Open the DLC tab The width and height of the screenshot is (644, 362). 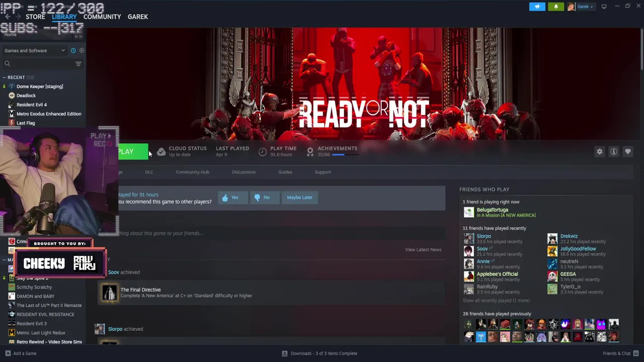coord(149,172)
